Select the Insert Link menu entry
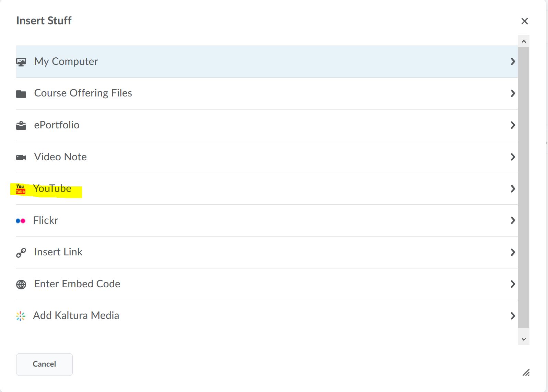Screen dimensions: 548x392 [x=58, y=252]
